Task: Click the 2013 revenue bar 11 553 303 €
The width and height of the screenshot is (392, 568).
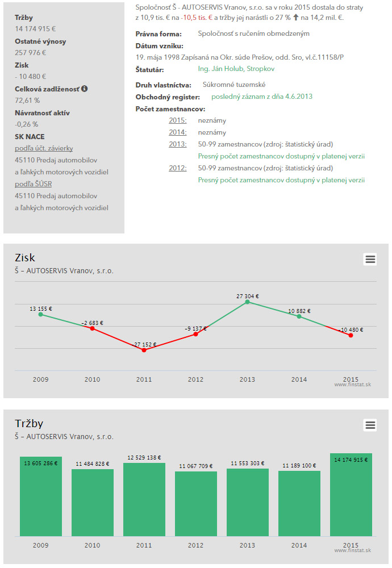Action: 248,503
